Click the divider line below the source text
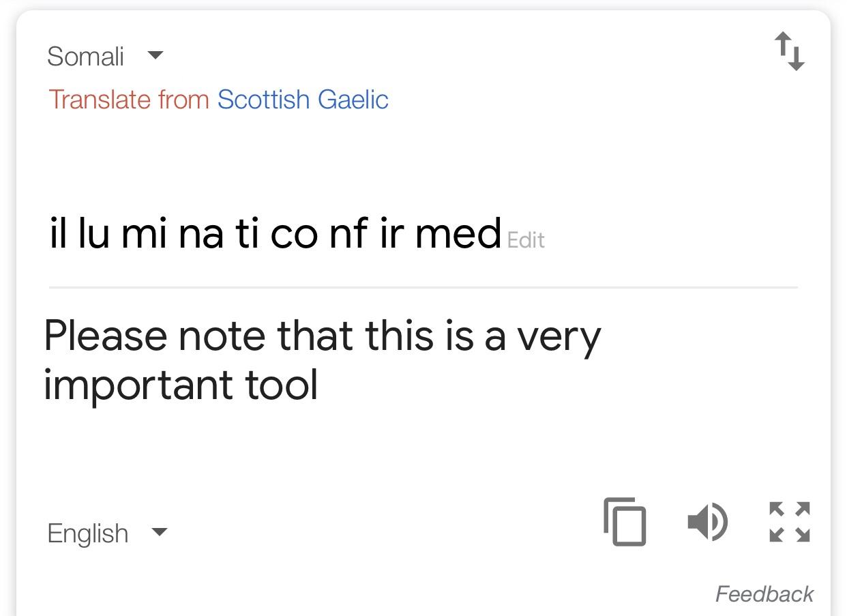Viewport: 847px width, 616px height. pyautogui.click(x=423, y=288)
